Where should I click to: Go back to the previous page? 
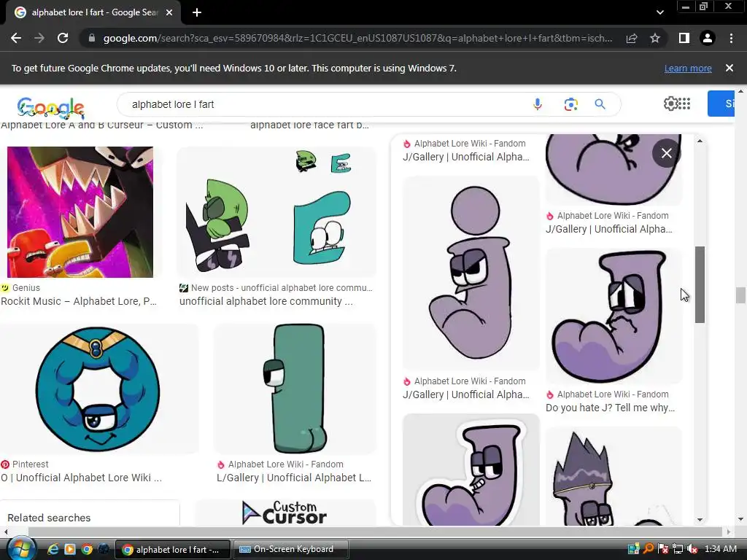[x=16, y=38]
